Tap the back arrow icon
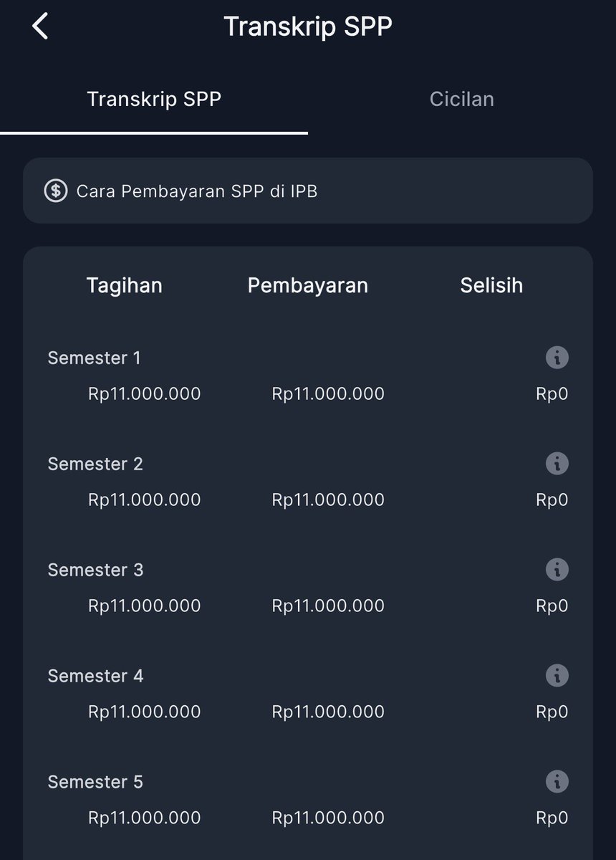This screenshot has height=860, width=616. pos(40,27)
